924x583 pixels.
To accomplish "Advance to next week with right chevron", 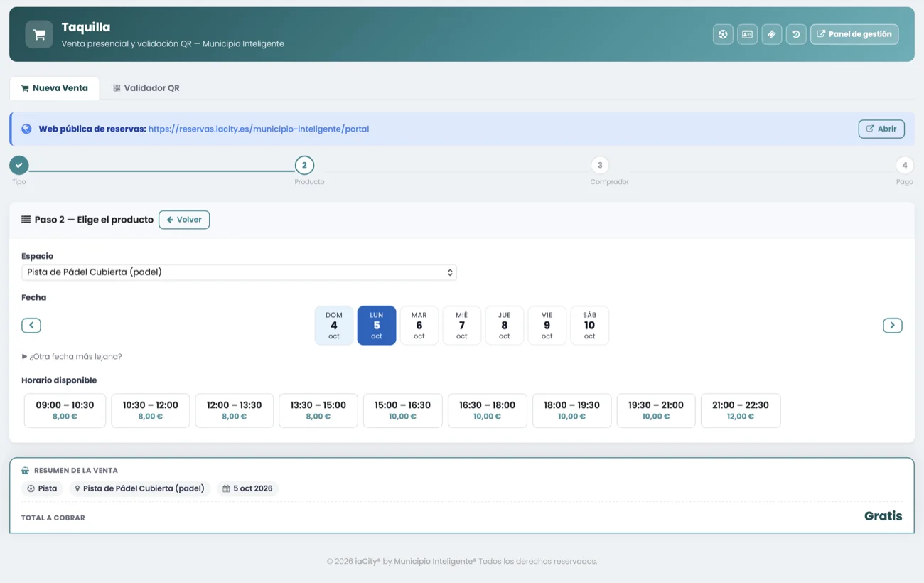I will pos(893,326).
